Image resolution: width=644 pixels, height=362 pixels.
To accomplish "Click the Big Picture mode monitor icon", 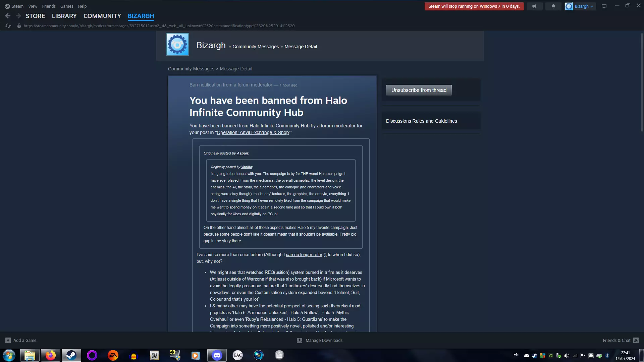I will (604, 6).
